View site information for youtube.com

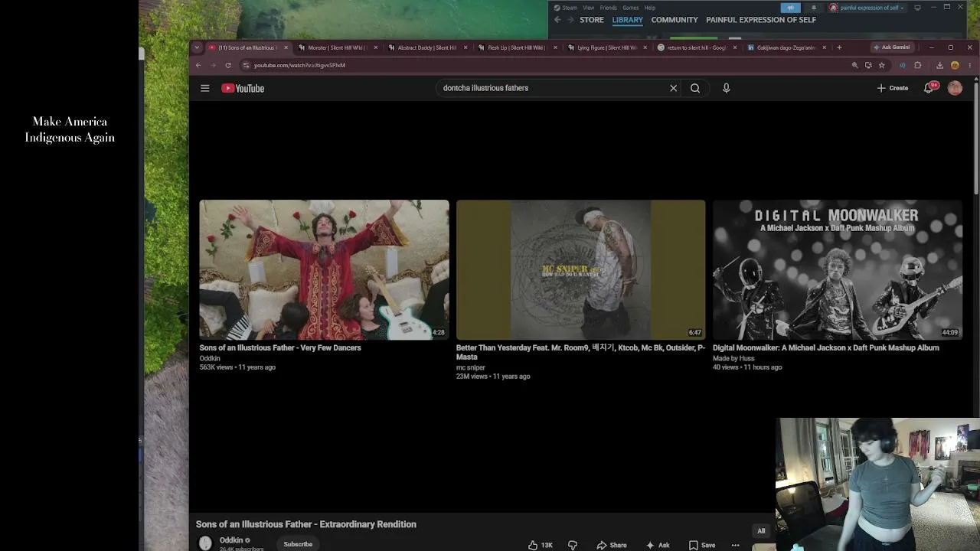[246, 65]
